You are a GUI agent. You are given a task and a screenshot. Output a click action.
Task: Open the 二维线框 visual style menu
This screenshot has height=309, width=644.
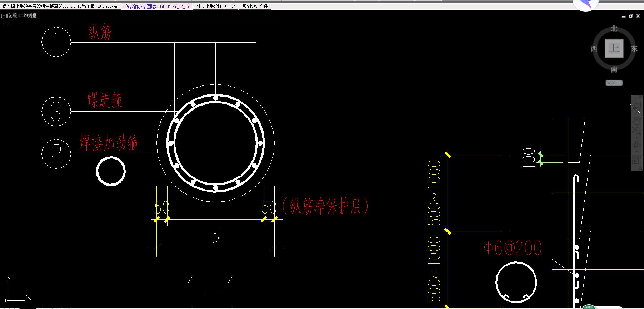coord(28,16)
